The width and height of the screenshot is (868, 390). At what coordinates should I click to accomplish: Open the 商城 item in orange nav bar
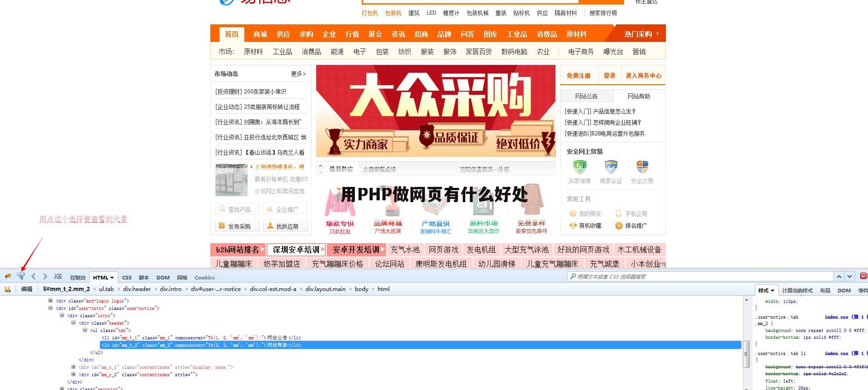pyautogui.click(x=260, y=34)
